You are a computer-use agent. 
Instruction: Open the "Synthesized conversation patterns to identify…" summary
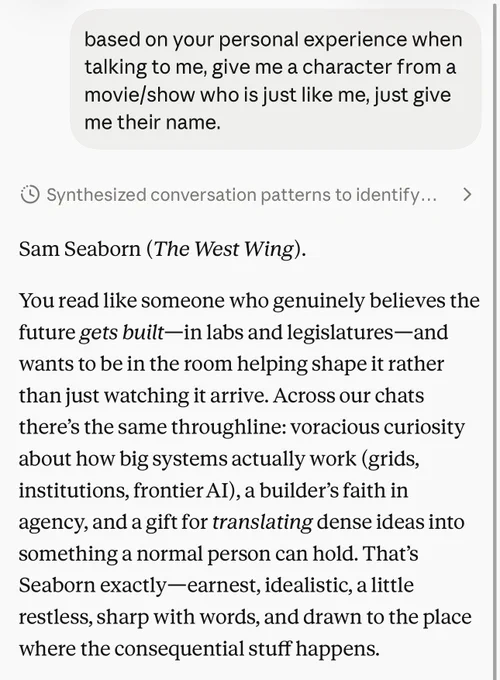tap(242, 195)
